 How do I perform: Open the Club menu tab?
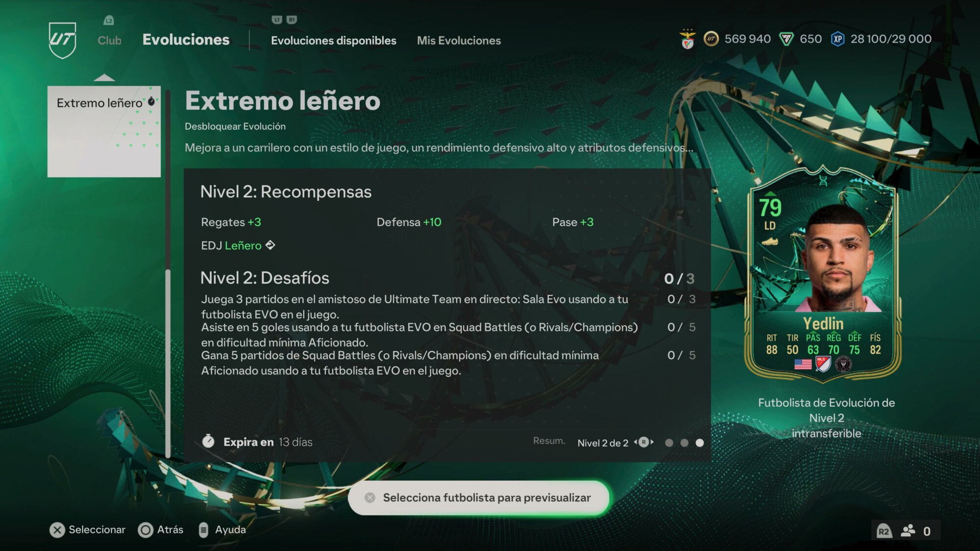pos(109,41)
